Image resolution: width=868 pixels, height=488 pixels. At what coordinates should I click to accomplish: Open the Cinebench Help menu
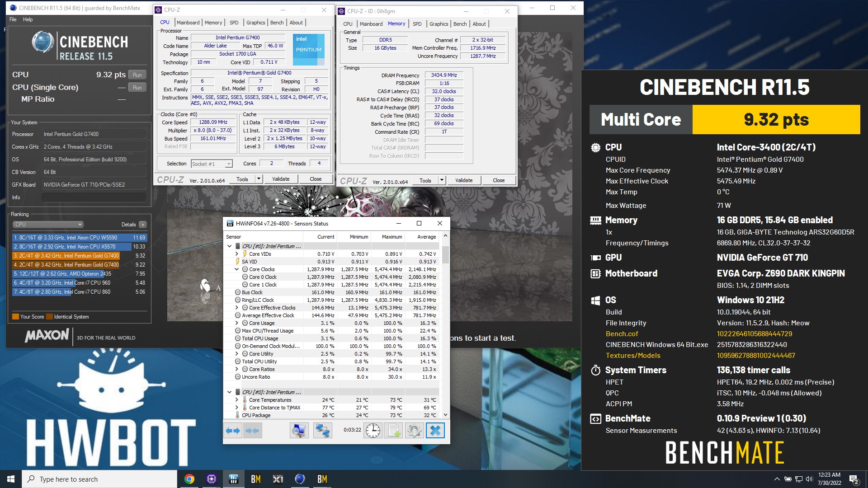click(28, 19)
